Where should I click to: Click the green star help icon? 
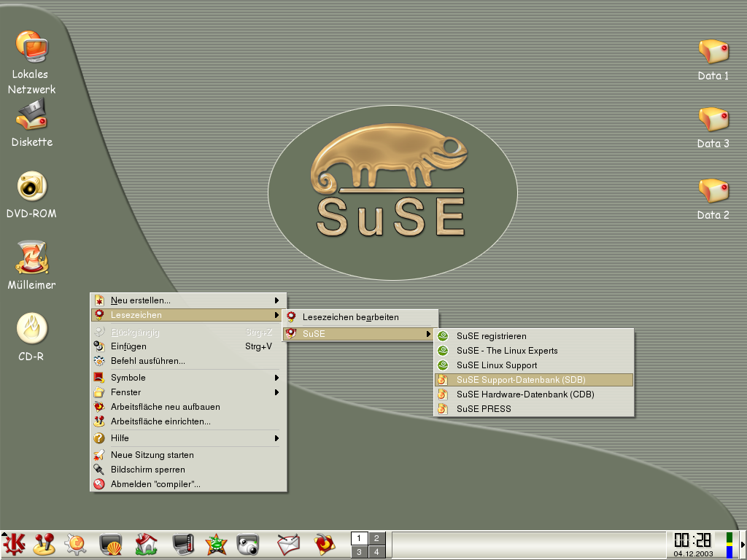tap(216, 544)
